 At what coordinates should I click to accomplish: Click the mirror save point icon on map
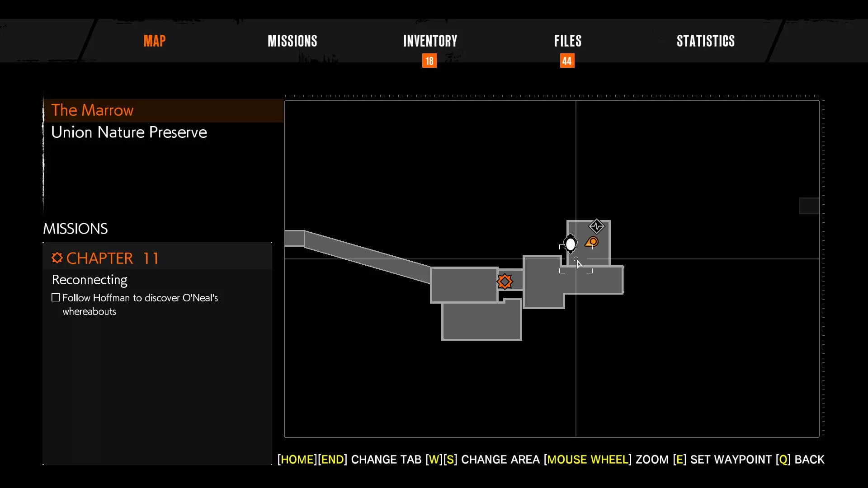pyautogui.click(x=571, y=244)
